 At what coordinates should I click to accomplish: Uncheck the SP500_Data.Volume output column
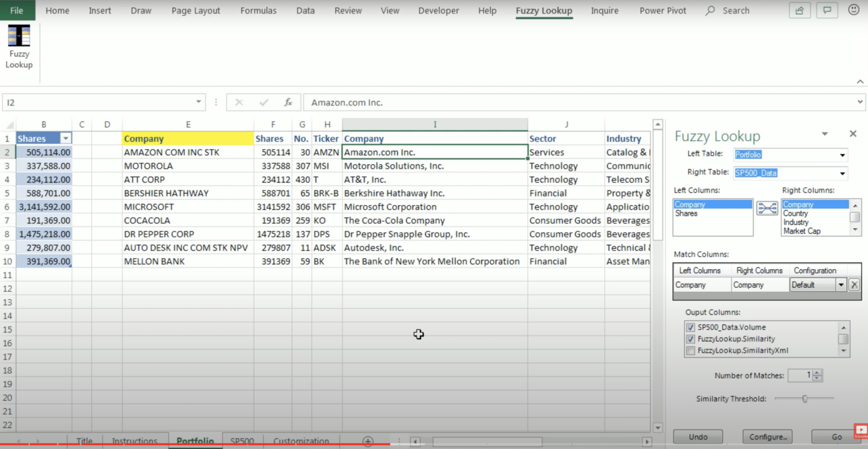(690, 327)
